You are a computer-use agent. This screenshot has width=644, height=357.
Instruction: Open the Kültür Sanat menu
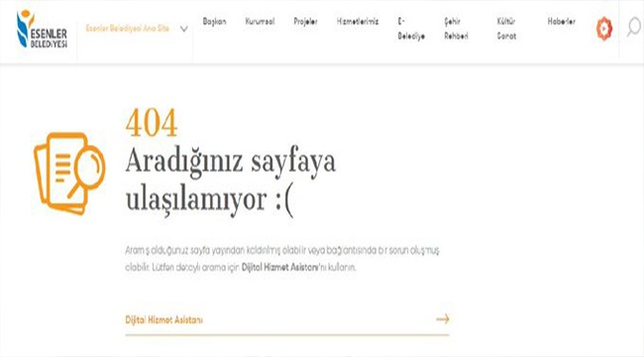coord(506,29)
